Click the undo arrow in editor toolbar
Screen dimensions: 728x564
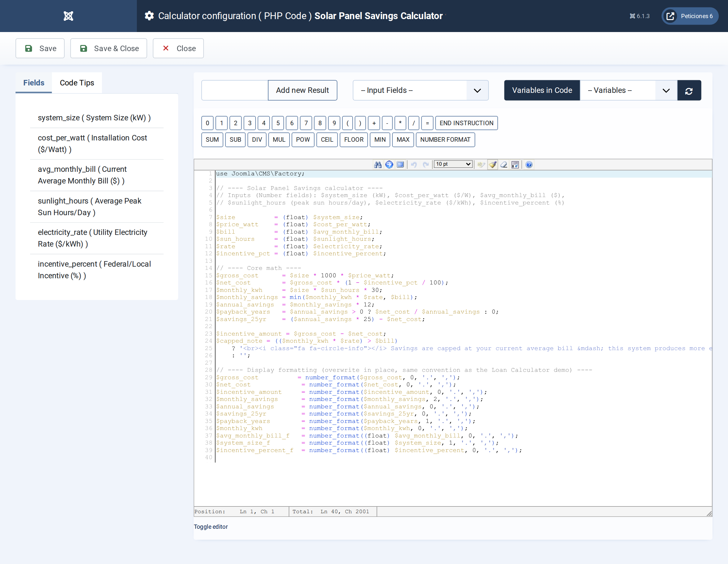pos(414,165)
